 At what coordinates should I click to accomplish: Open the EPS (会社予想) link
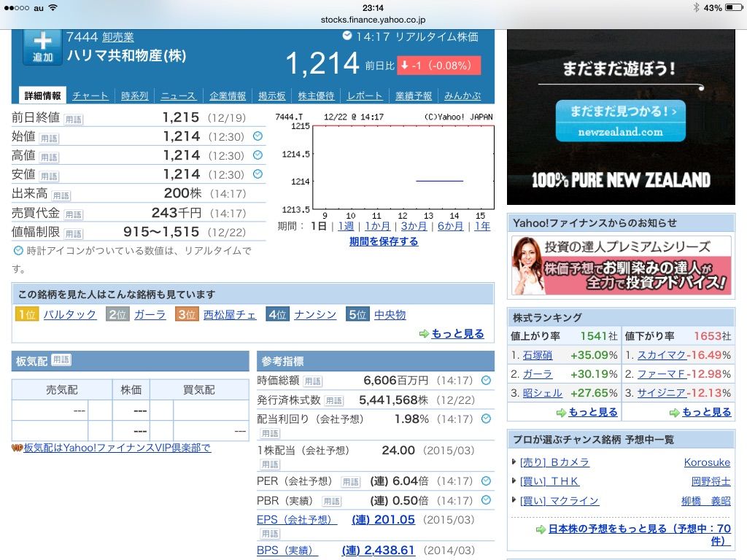coord(297,519)
